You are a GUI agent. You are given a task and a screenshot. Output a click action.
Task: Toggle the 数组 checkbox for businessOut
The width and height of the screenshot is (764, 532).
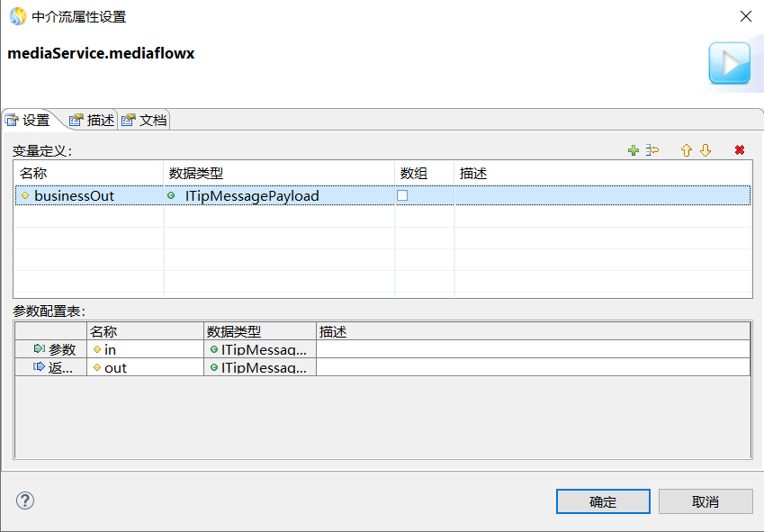click(x=403, y=195)
